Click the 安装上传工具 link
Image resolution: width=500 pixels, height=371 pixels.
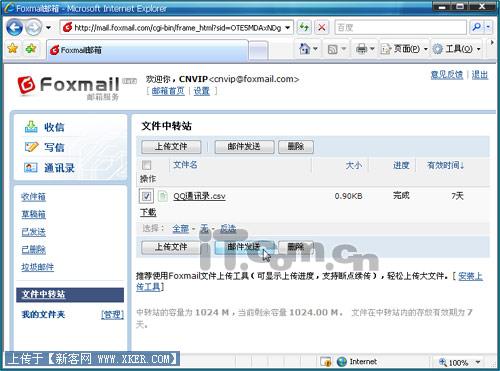(470, 276)
